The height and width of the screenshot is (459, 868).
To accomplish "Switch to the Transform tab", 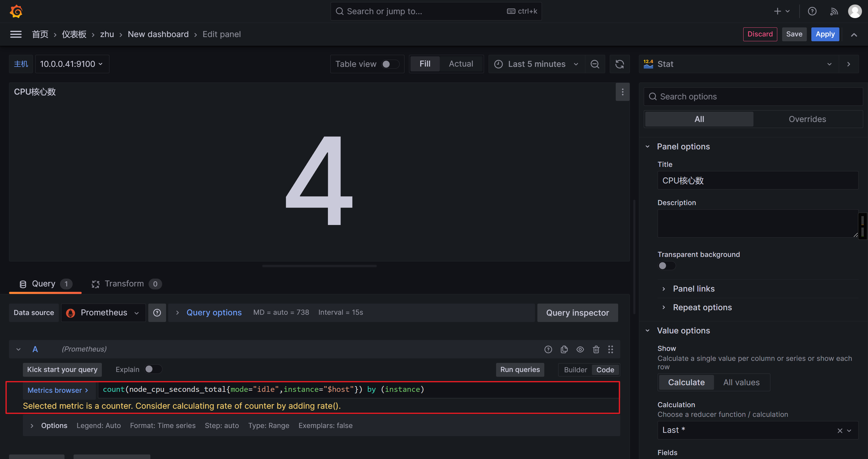I will point(124,283).
